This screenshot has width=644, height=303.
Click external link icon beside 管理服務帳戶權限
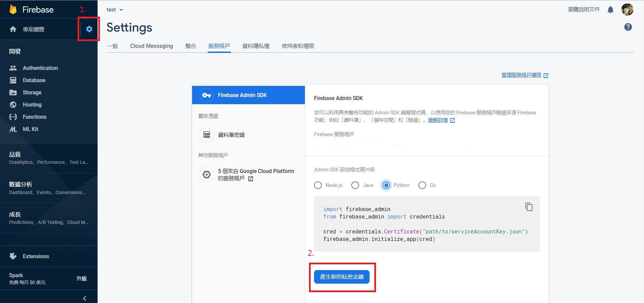pyautogui.click(x=546, y=75)
